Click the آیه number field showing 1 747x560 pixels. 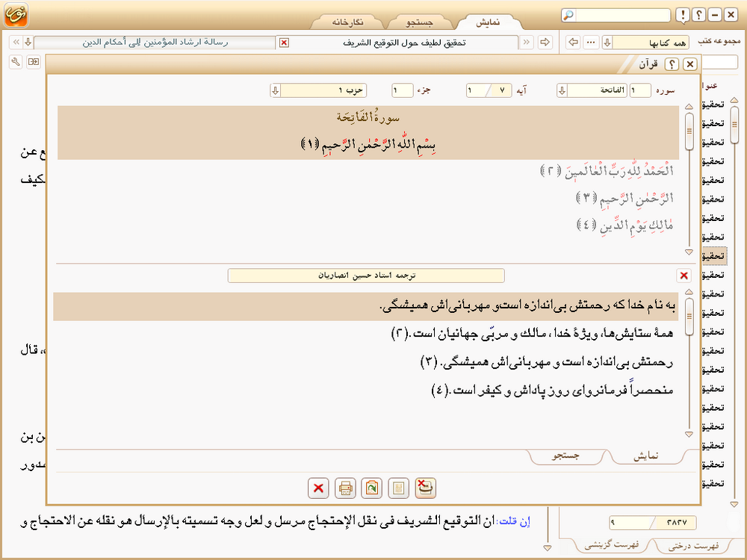tap(477, 90)
